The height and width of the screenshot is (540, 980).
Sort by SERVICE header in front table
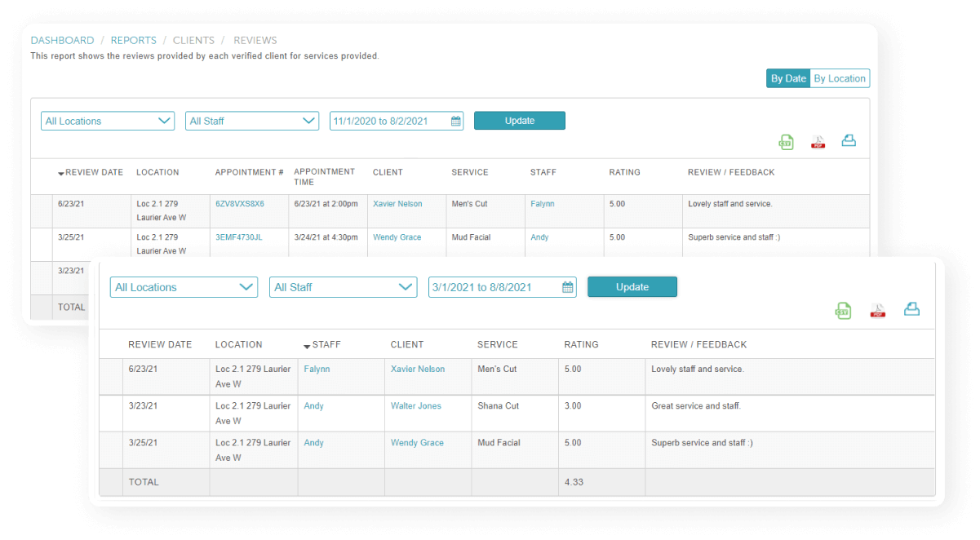point(498,345)
